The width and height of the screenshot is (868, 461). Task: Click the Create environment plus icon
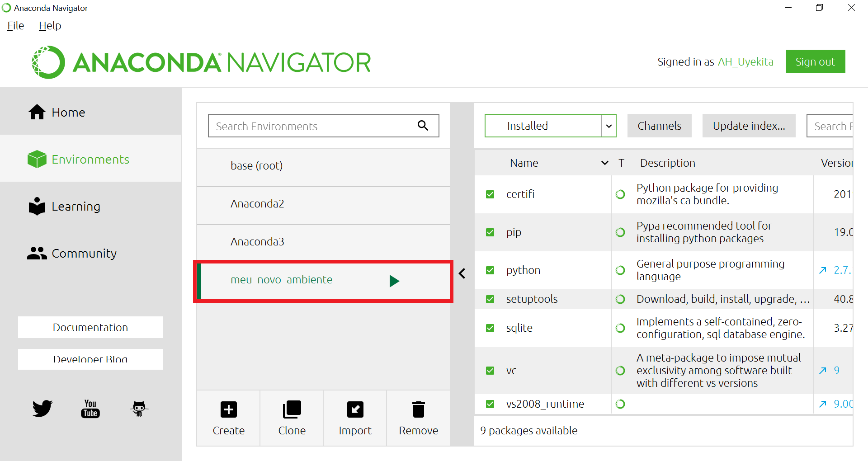(x=229, y=409)
